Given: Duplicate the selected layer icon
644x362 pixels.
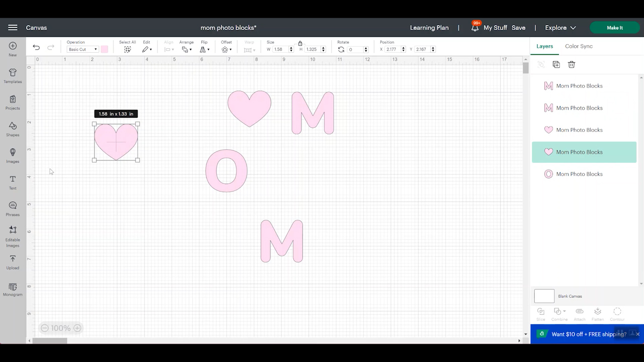Looking at the screenshot, I should point(556,64).
